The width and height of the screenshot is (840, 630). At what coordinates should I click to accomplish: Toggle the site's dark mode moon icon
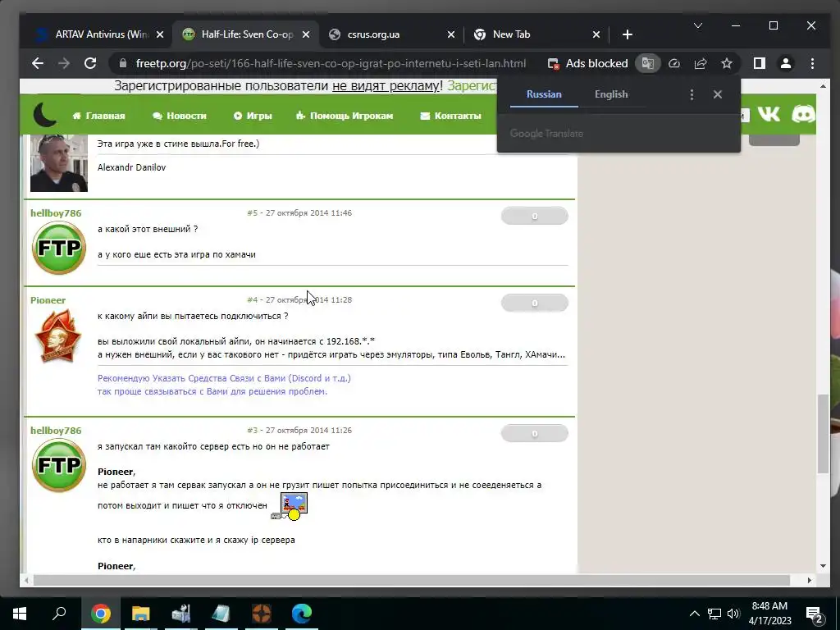(x=44, y=113)
